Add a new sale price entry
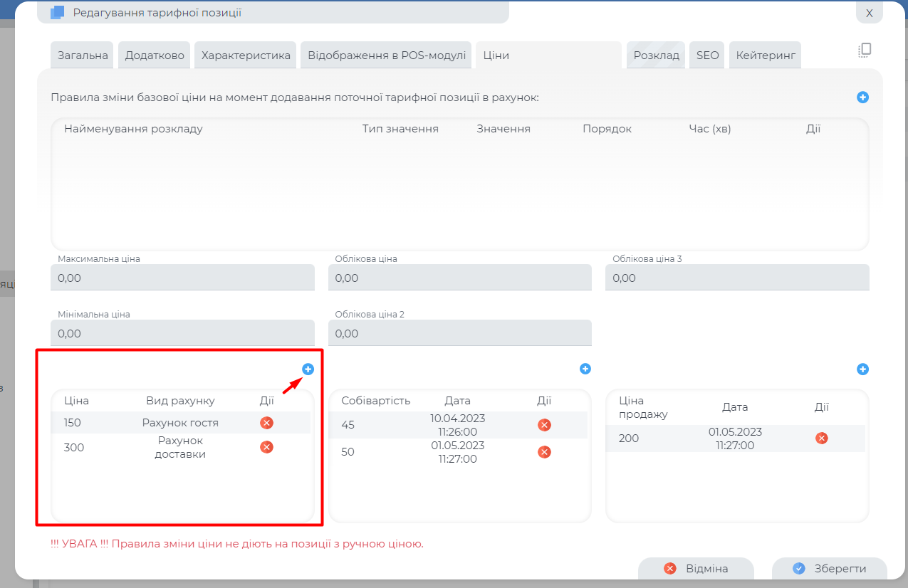Viewport: 908px width, 588px height. (x=862, y=369)
